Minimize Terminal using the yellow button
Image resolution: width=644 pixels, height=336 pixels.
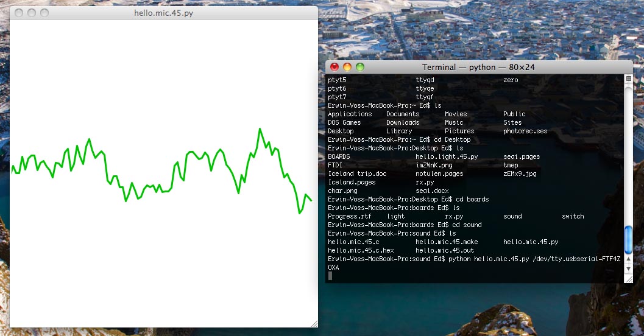347,67
